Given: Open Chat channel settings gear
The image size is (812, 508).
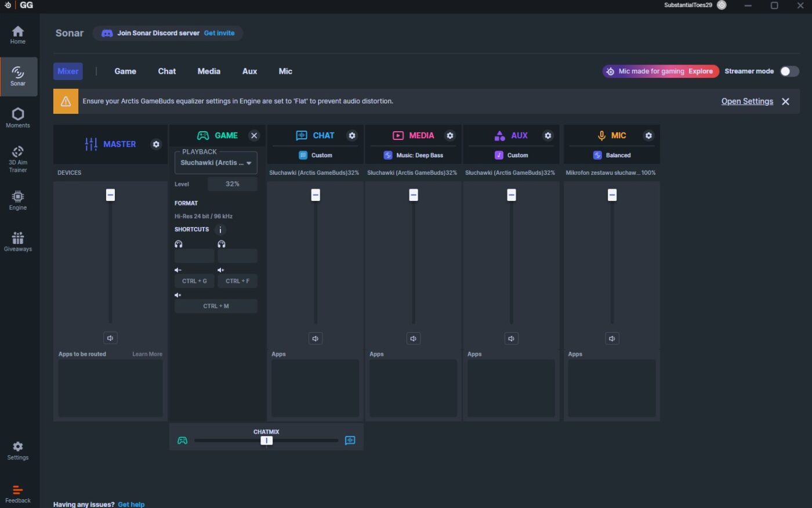Looking at the screenshot, I should (x=352, y=135).
